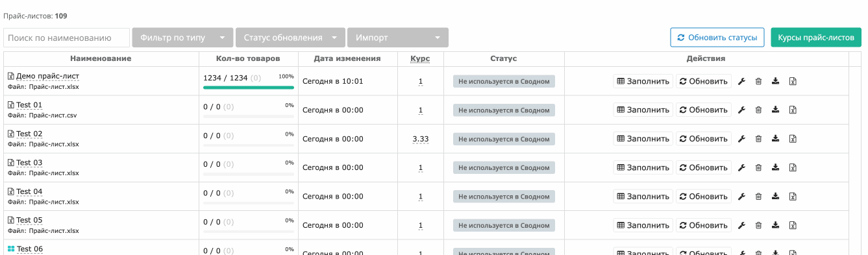Export Test 04 to Excel
This screenshot has width=868, height=255.
793,197
